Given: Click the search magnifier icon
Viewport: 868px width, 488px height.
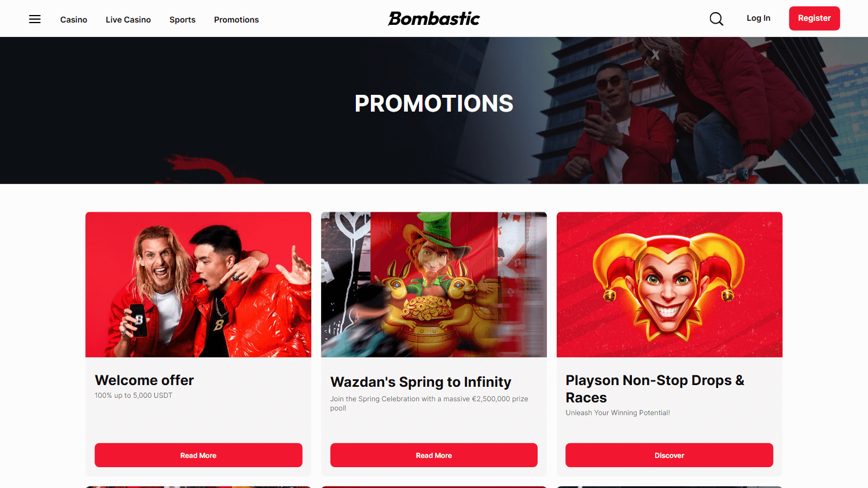Looking at the screenshot, I should click(x=716, y=19).
